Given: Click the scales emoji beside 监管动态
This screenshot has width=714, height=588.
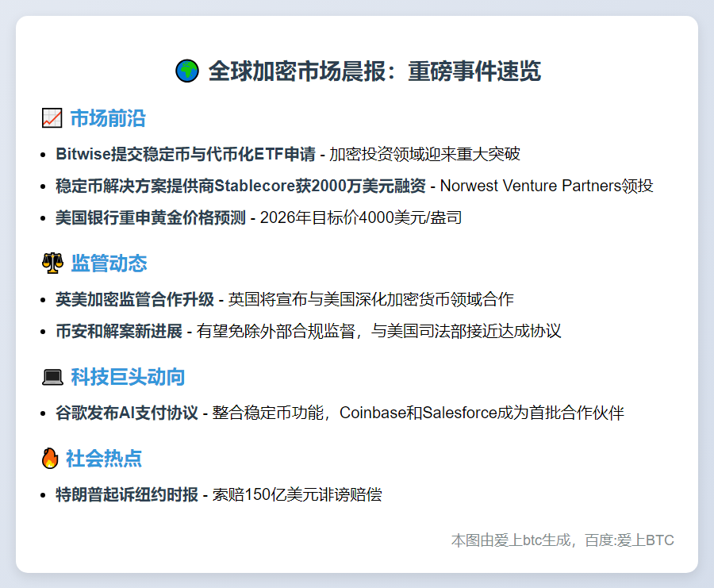Looking at the screenshot, I should coord(52,263).
